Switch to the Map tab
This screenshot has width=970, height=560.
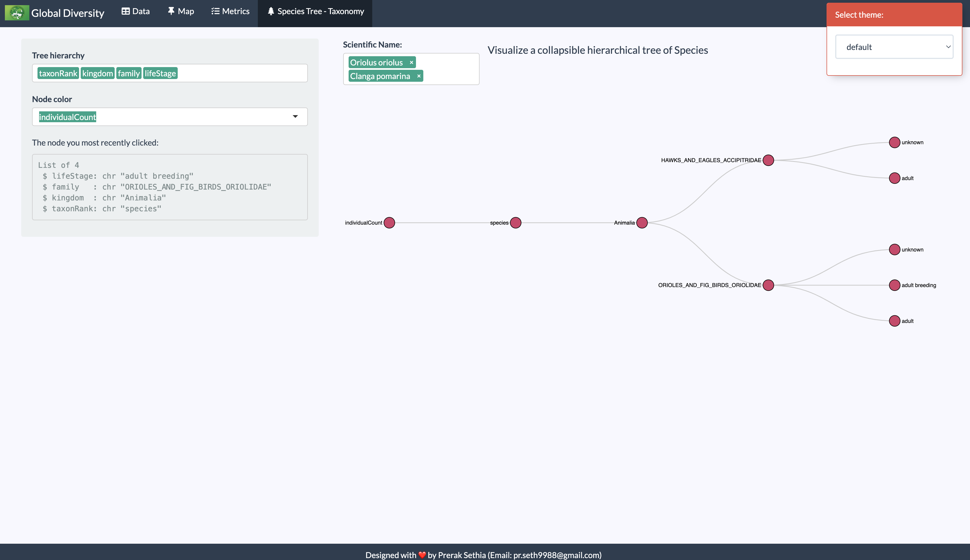point(181,11)
